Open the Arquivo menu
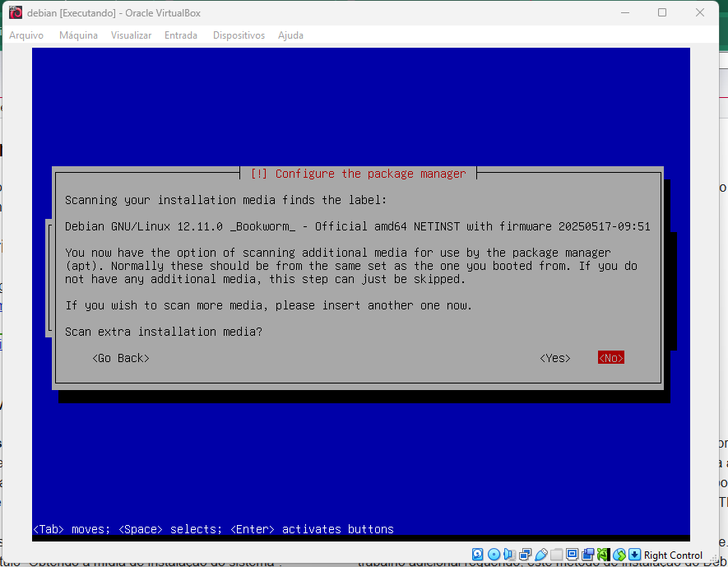 click(26, 35)
